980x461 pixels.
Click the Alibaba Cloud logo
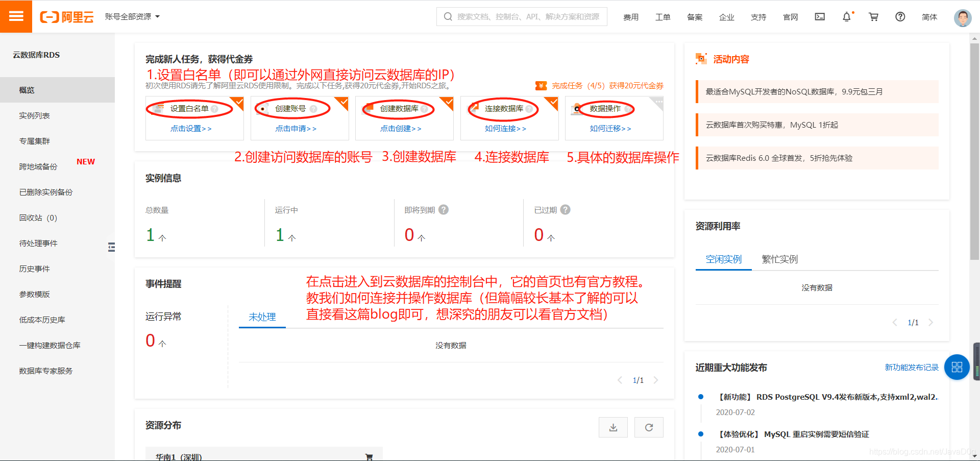click(x=67, y=17)
